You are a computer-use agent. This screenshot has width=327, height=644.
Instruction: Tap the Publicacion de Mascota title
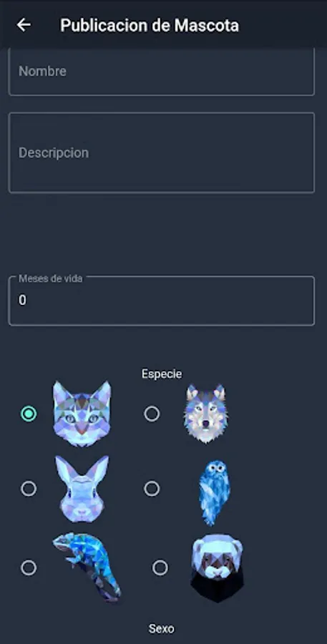[x=149, y=25]
